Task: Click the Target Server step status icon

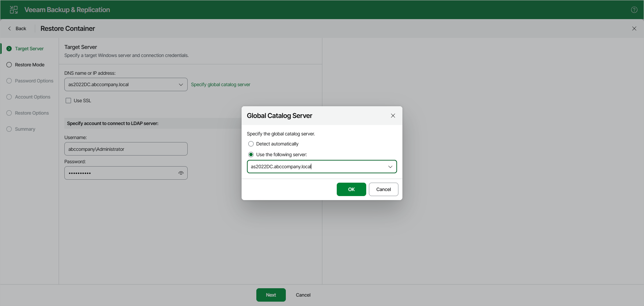Action: pos(9,49)
